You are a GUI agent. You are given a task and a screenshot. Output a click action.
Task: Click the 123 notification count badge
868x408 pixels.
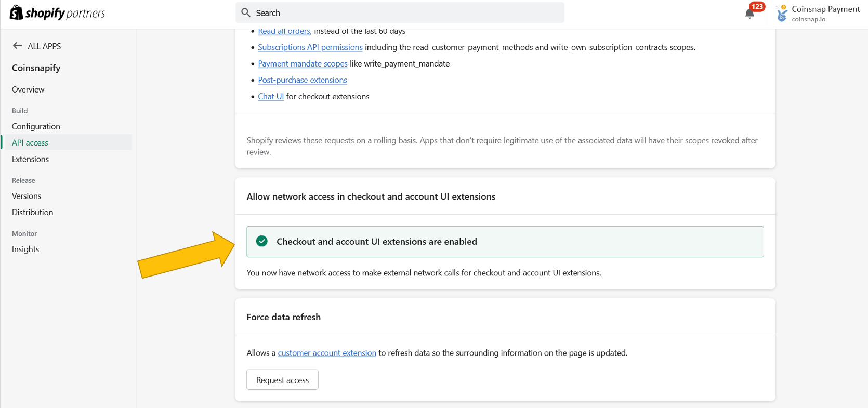(x=757, y=6)
